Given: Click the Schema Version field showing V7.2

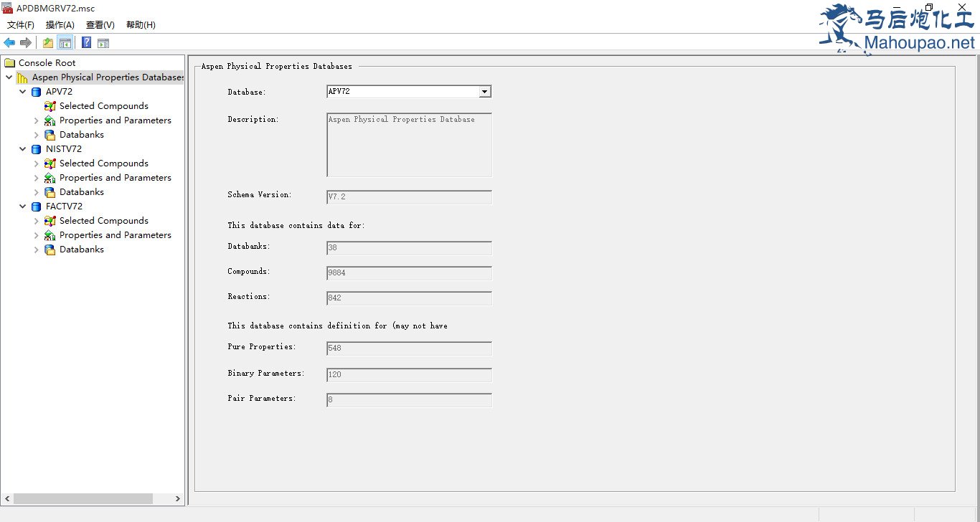Looking at the screenshot, I should (409, 197).
